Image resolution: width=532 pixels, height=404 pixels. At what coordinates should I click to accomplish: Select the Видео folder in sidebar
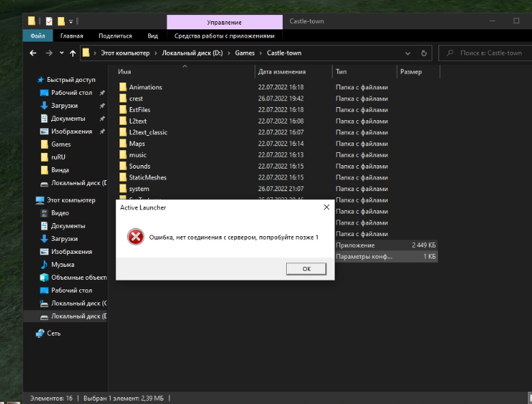[59, 213]
